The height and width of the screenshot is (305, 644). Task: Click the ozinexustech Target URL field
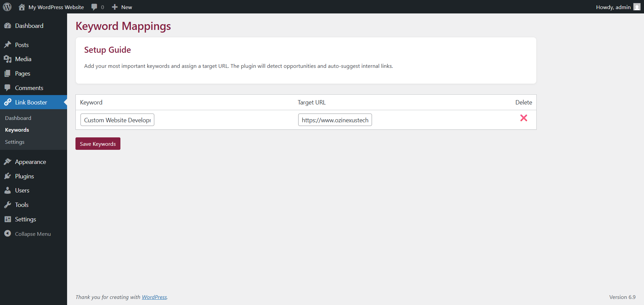point(335,120)
